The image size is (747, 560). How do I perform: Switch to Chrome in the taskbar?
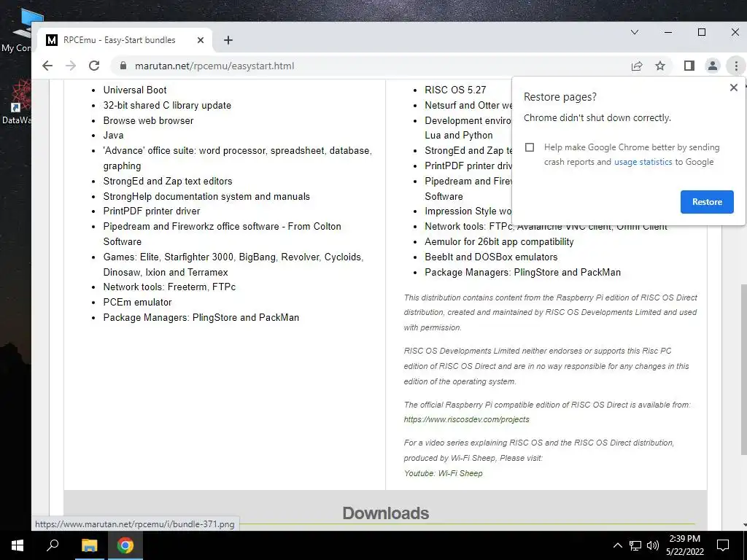point(125,545)
